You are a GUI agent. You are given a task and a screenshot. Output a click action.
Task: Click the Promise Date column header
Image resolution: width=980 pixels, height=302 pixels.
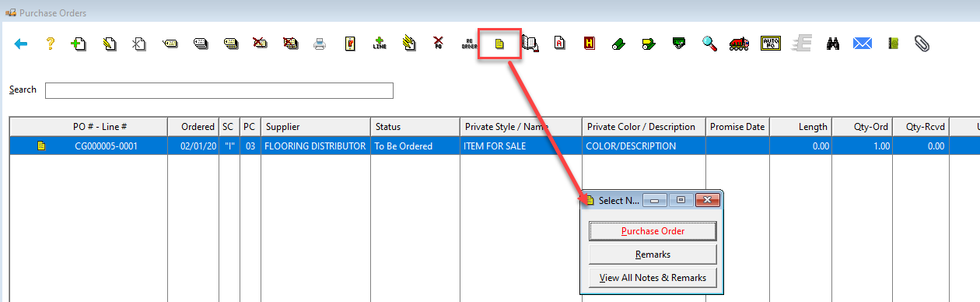click(x=737, y=127)
